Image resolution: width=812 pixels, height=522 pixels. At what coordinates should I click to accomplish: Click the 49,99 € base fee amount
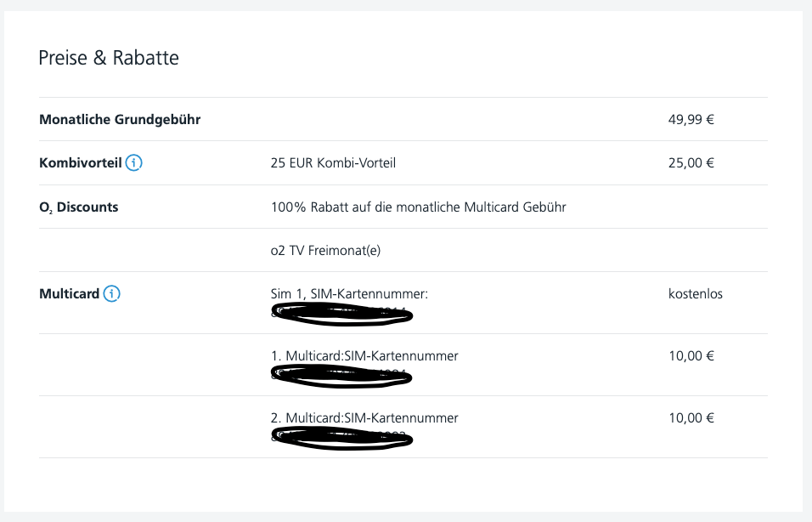coord(691,119)
